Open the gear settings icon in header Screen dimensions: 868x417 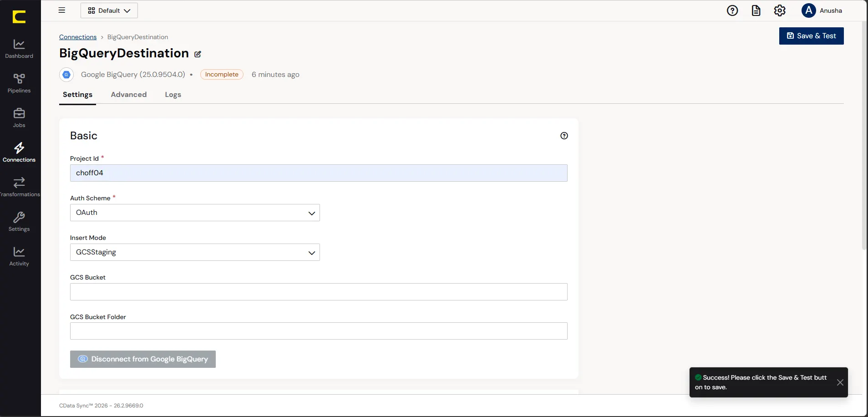tap(780, 10)
